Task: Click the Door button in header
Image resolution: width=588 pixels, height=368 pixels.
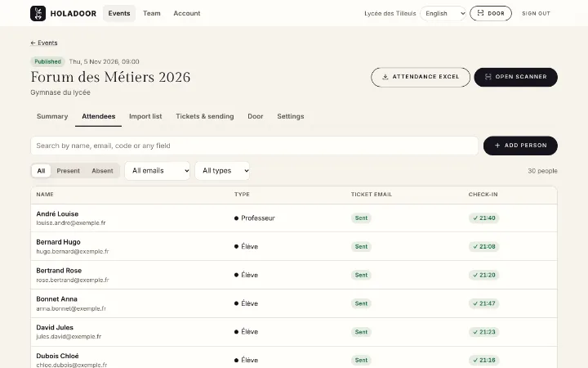Action: (491, 14)
